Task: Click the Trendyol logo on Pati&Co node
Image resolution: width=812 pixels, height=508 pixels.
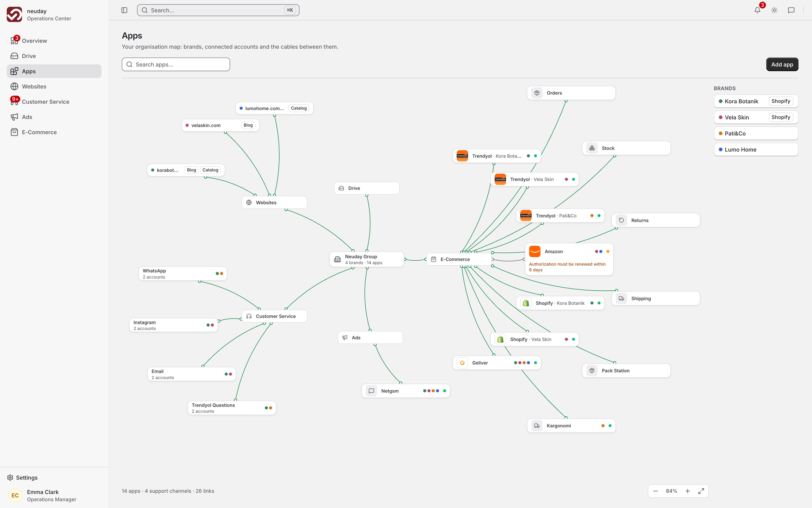Action: pyautogui.click(x=526, y=216)
